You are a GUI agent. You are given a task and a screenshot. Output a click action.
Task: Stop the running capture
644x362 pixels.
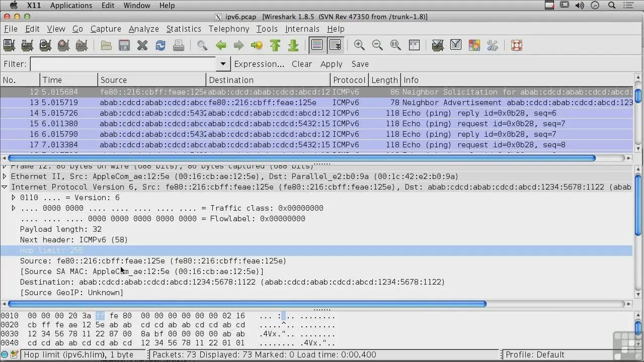(x=63, y=45)
